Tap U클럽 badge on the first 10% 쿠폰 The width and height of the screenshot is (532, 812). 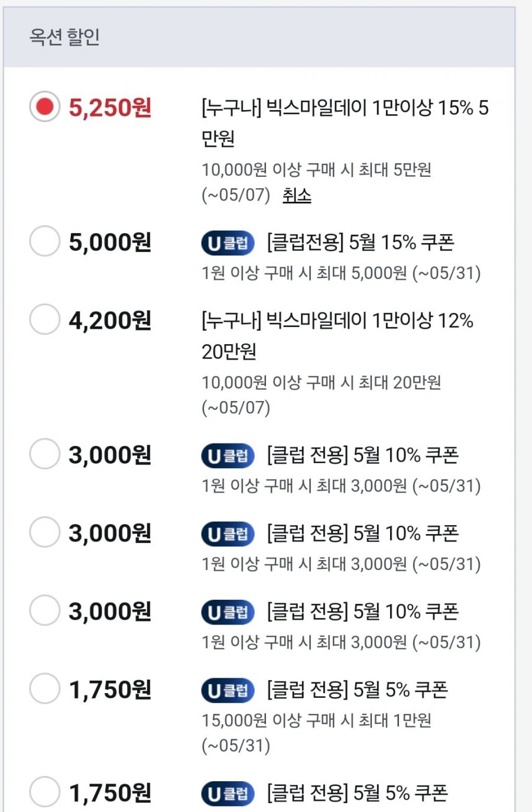pyautogui.click(x=228, y=456)
